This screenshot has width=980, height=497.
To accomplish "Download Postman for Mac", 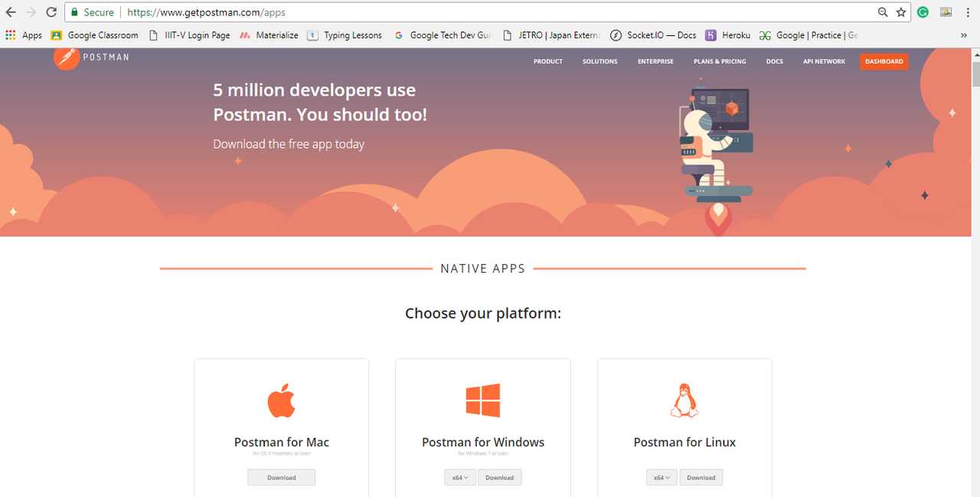I will click(x=281, y=477).
